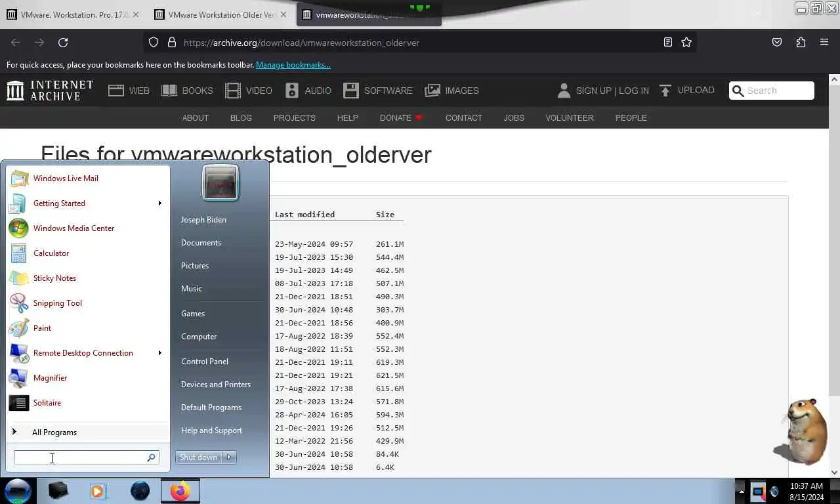The width and height of the screenshot is (840, 504).
Task: Switch to VMware Workstation Older Ver tab
Action: (220, 14)
